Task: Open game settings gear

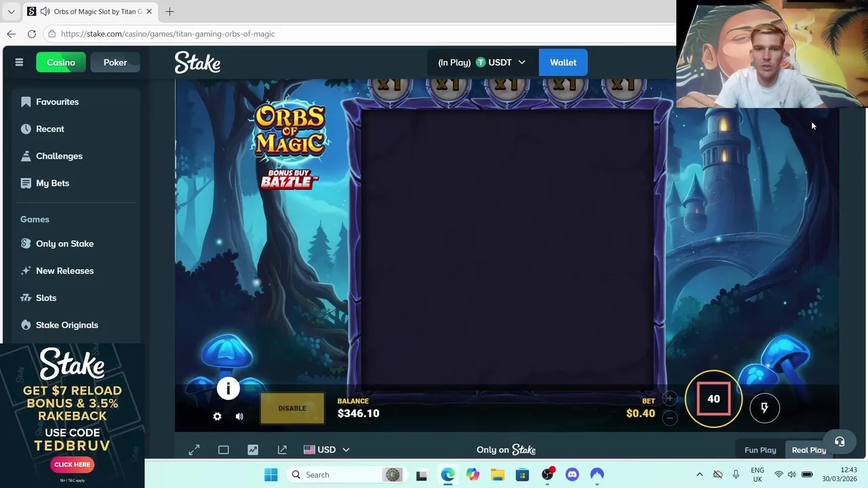Action: click(x=217, y=416)
